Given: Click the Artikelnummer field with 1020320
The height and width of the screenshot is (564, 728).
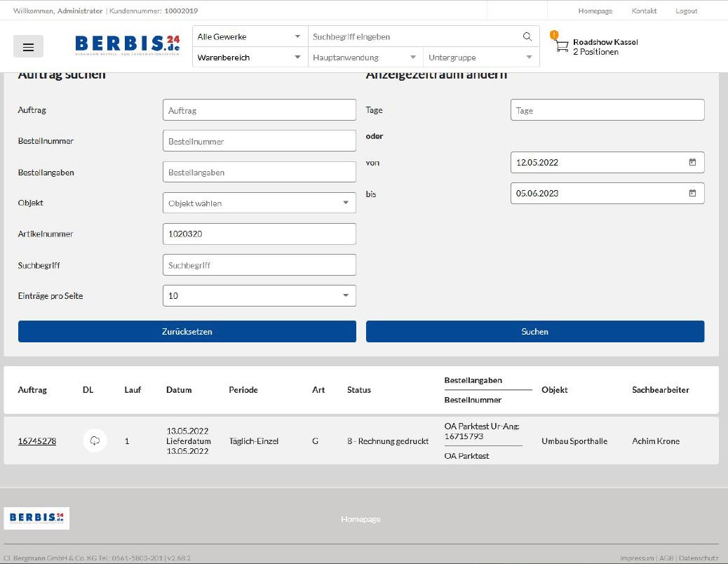Looking at the screenshot, I should click(259, 234).
